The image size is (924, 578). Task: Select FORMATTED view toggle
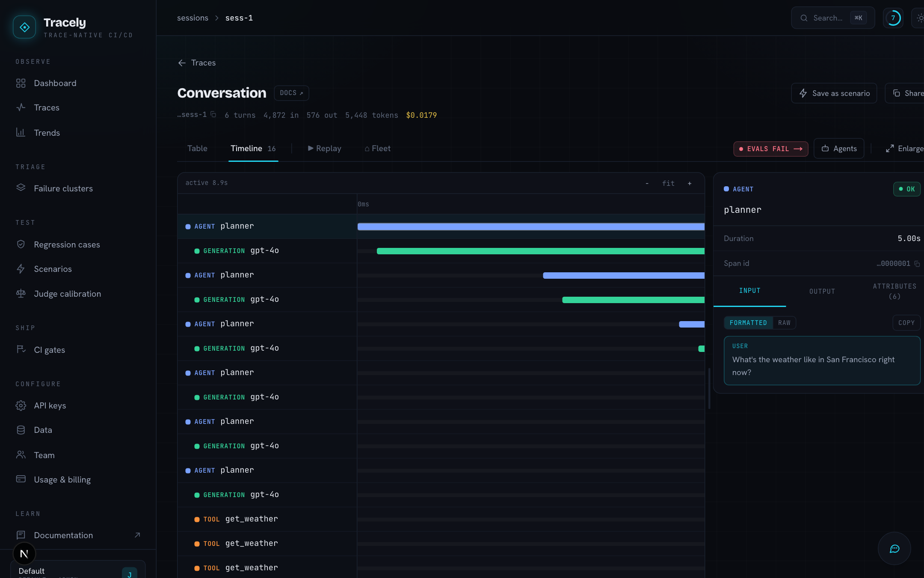(748, 323)
